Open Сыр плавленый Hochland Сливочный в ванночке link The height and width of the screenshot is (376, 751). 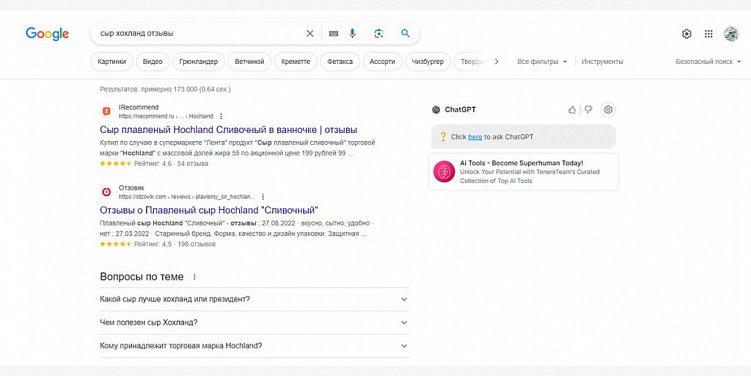pos(228,130)
